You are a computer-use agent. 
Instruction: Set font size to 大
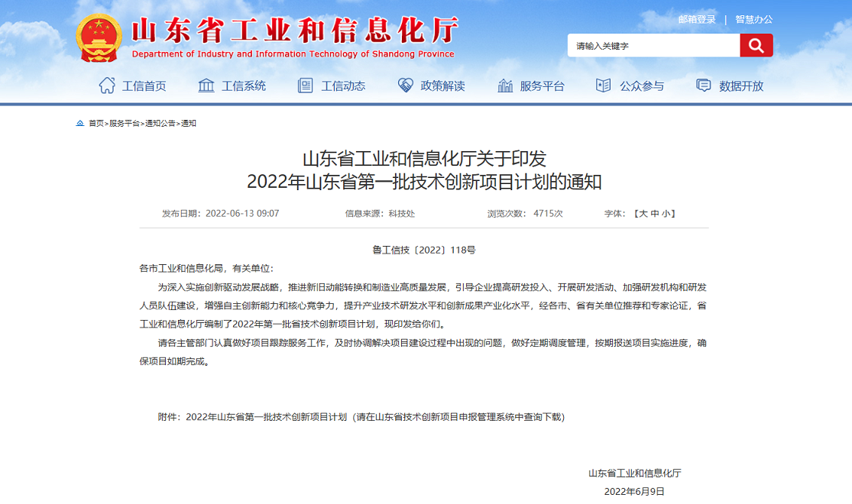tap(643, 214)
